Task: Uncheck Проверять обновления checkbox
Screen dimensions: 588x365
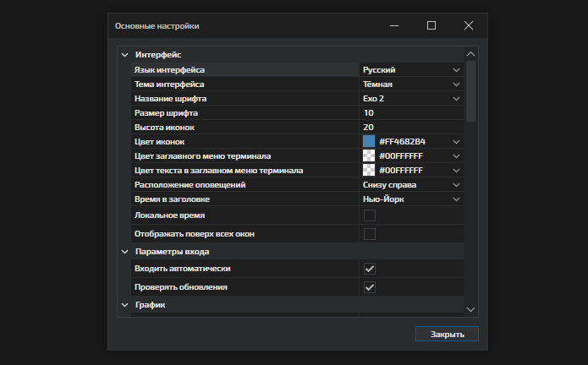Action: pos(369,288)
